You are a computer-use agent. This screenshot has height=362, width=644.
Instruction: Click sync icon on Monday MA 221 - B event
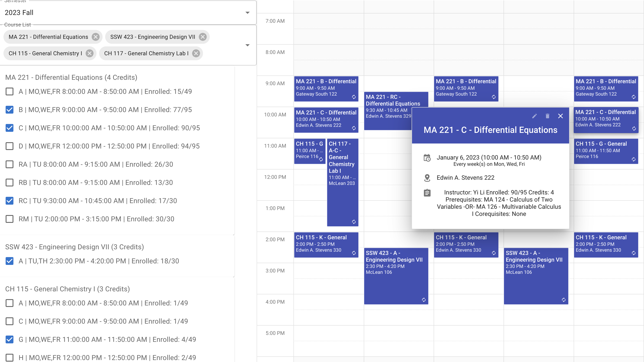354,97
